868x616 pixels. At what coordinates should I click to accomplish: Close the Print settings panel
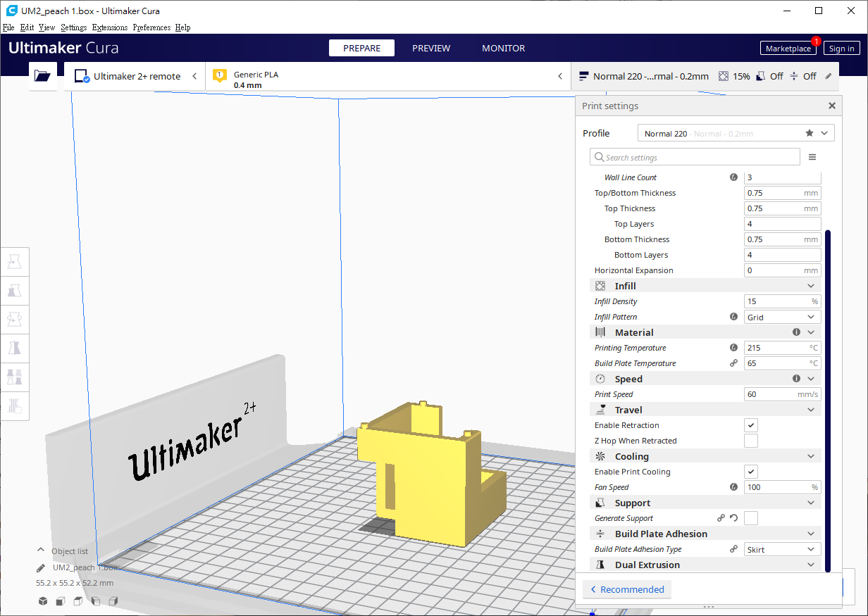click(832, 106)
